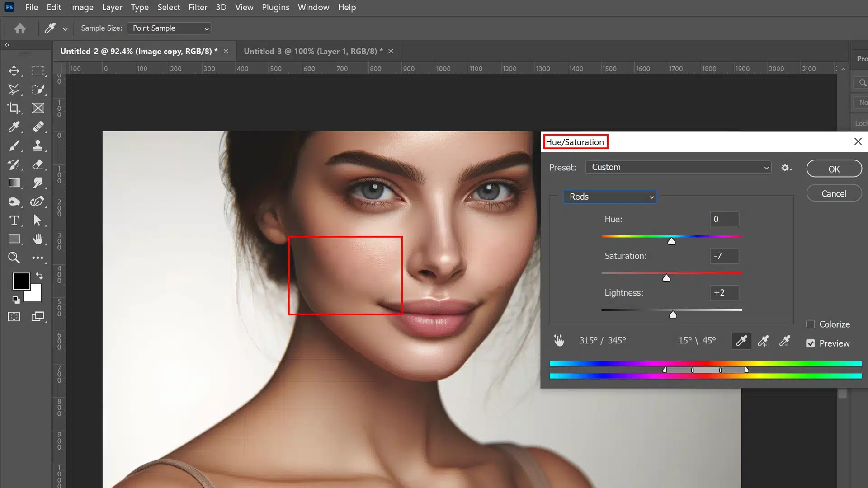
Task: Select the Brush tool
Action: pos(14,145)
